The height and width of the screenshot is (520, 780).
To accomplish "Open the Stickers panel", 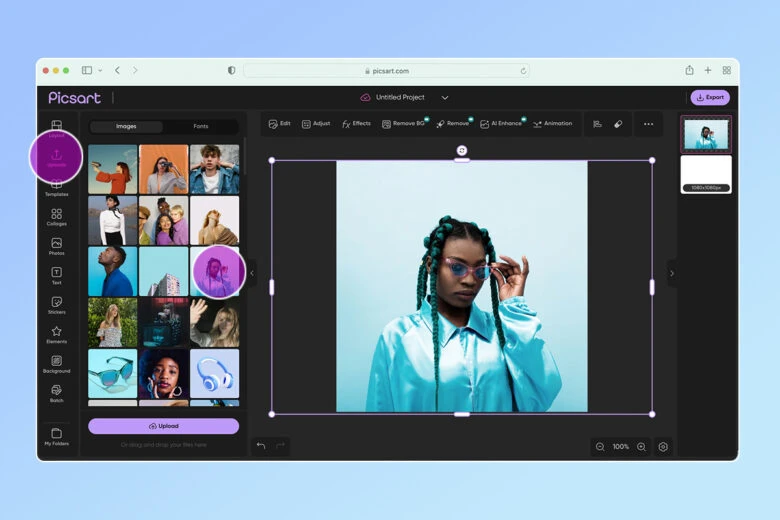I will (56, 305).
